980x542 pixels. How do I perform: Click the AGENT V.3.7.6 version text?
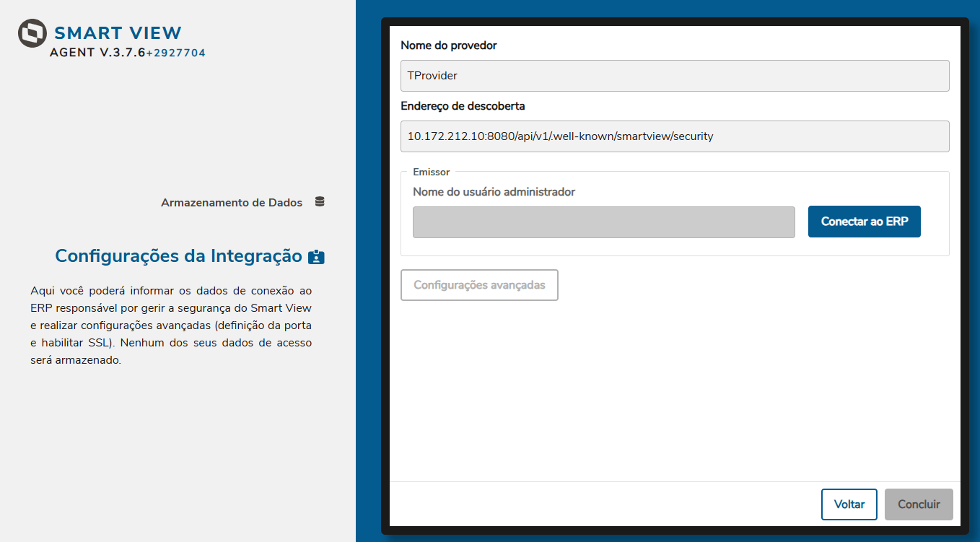pos(97,53)
